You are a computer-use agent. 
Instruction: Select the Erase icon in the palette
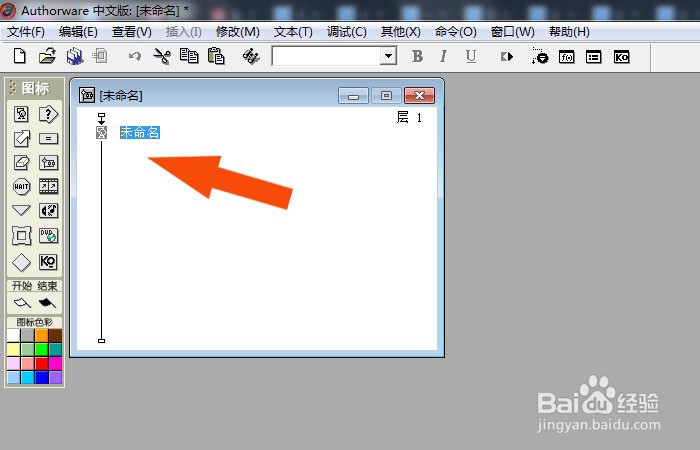coord(21,162)
